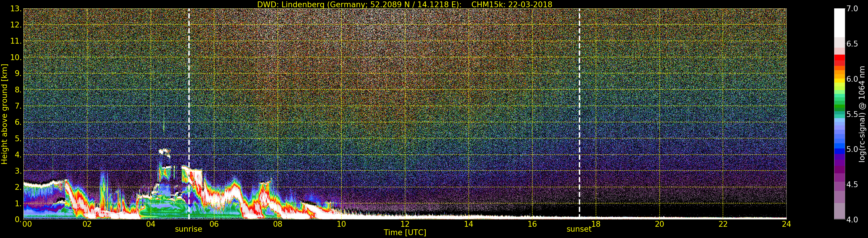Click the y-axis tick label '9.'
The height and width of the screenshot is (238, 868).
point(18,73)
